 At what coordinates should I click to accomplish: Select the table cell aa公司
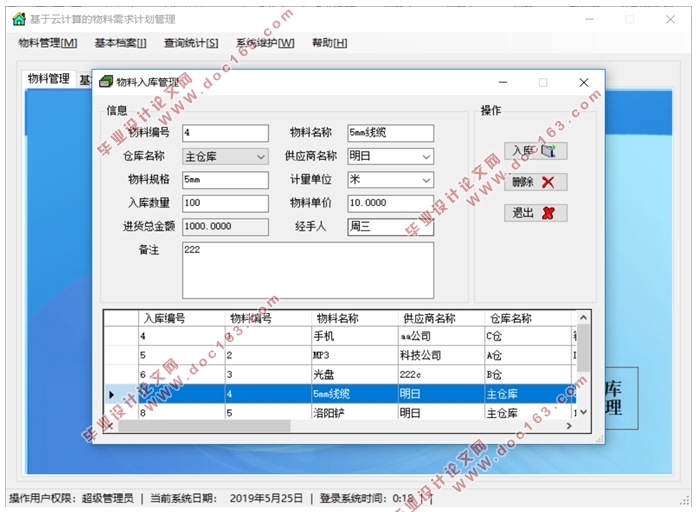[441, 336]
